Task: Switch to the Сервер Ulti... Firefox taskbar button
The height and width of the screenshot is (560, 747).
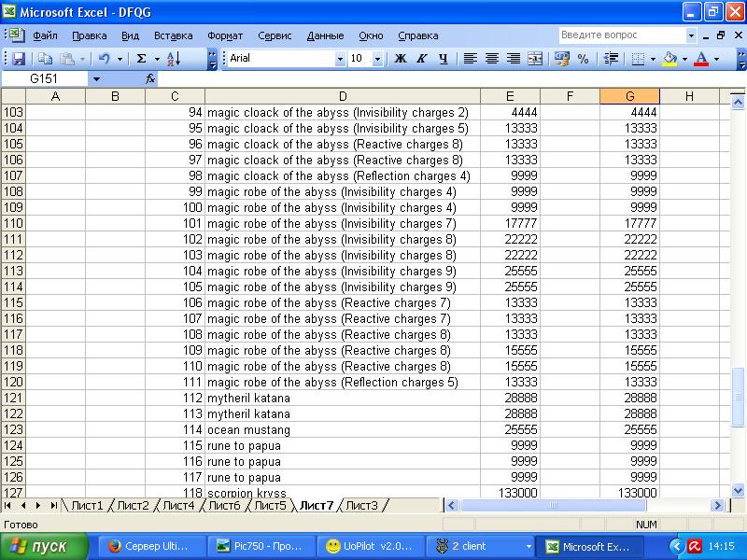Action: (x=152, y=546)
